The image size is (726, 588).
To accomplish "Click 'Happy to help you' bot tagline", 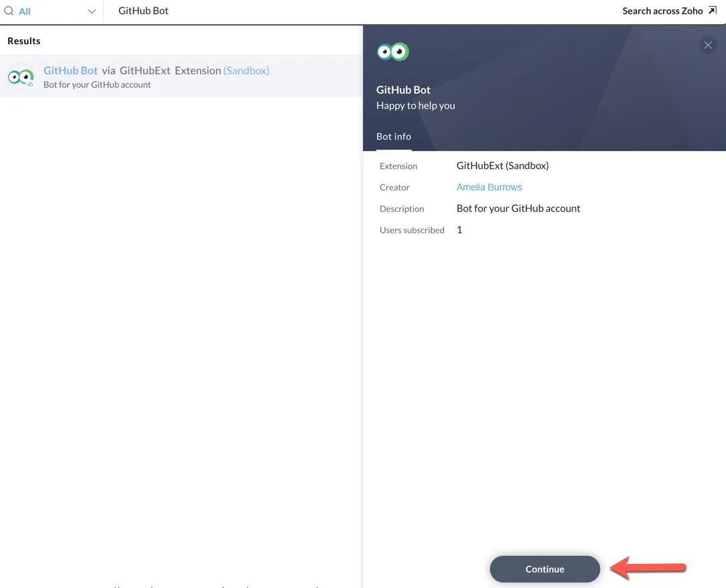I will click(416, 106).
